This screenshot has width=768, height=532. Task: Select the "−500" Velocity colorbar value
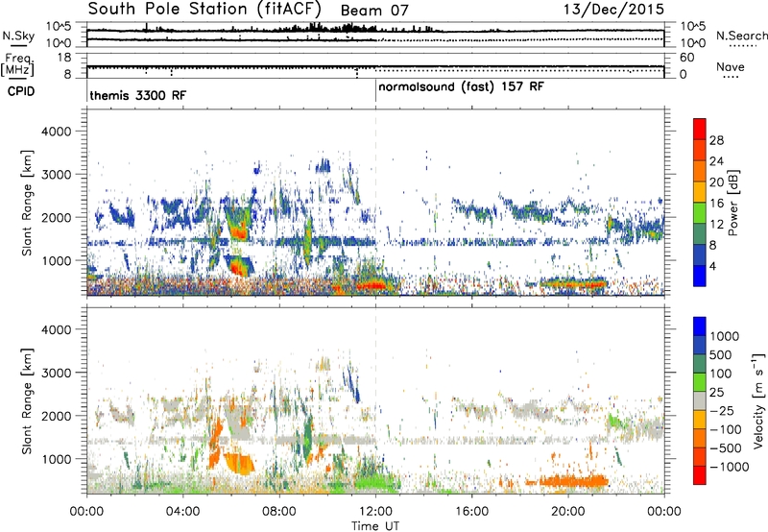(726, 447)
